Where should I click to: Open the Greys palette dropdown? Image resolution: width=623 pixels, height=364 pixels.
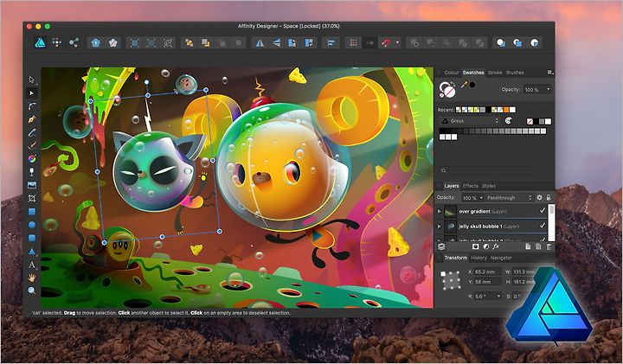click(x=469, y=121)
